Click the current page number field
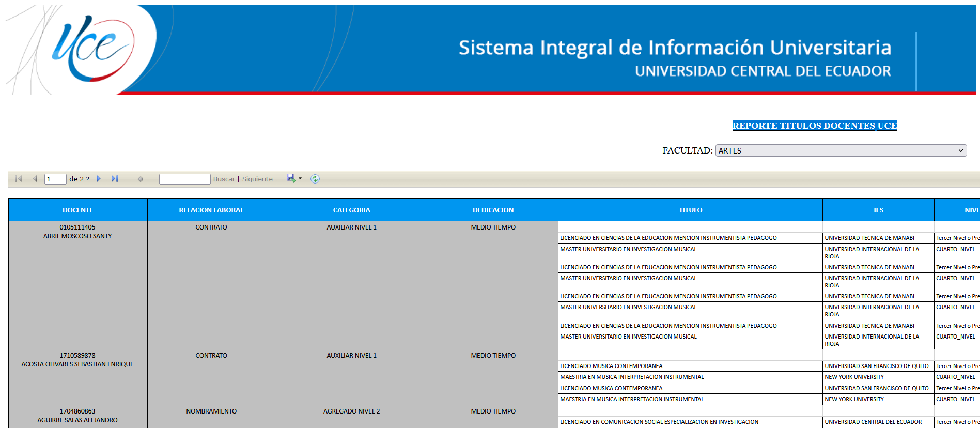 tap(55, 179)
